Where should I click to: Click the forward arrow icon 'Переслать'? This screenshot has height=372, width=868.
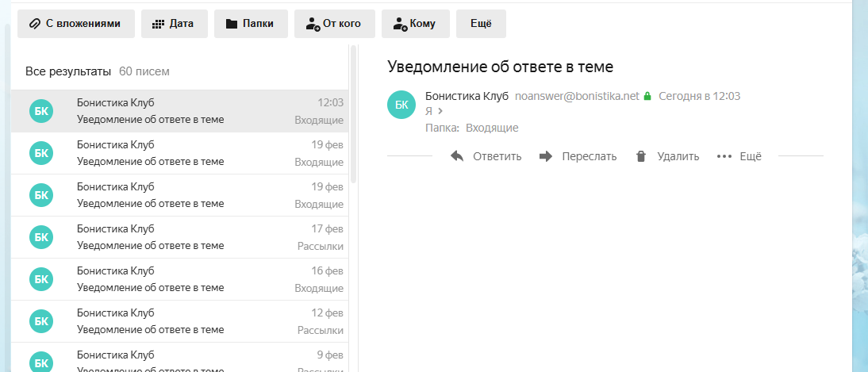point(546,156)
